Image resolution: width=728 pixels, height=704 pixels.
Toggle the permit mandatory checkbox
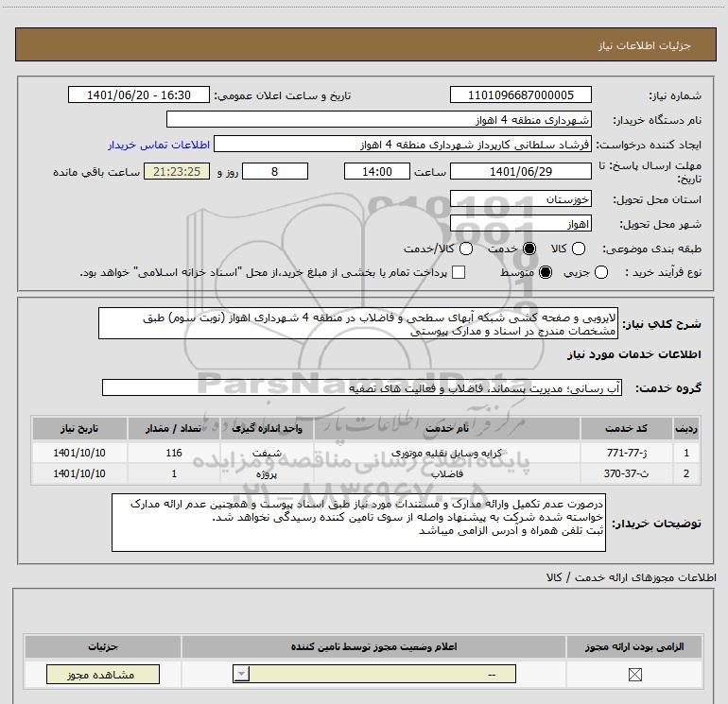coord(634,675)
